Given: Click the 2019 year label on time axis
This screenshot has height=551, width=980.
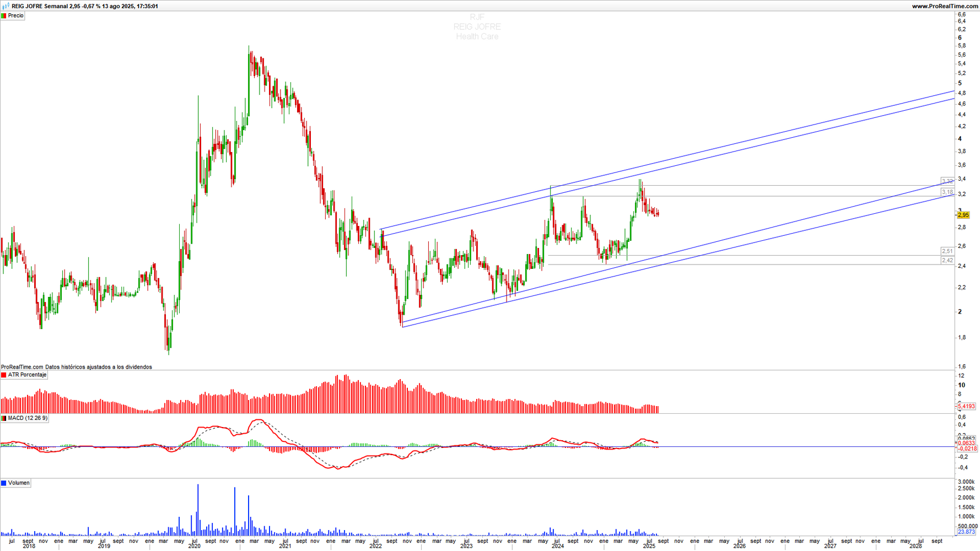Looking at the screenshot, I should 104,547.
